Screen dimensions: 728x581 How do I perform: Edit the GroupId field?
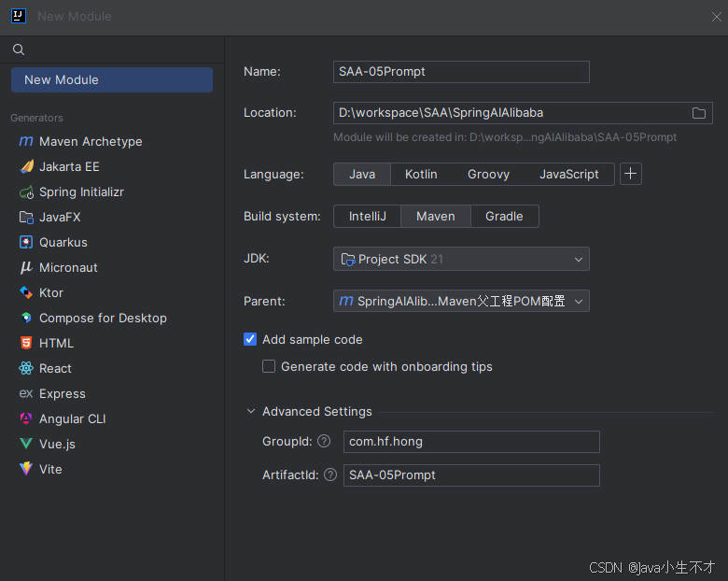click(x=471, y=442)
